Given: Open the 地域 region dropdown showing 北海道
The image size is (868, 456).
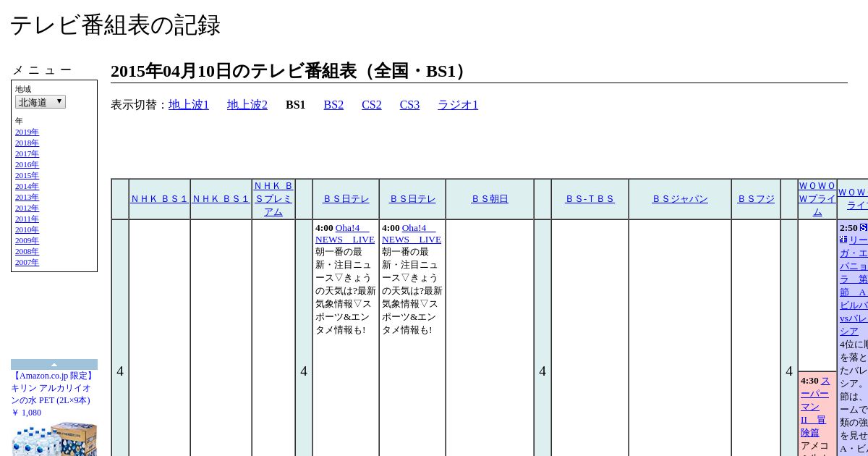Looking at the screenshot, I should [41, 102].
